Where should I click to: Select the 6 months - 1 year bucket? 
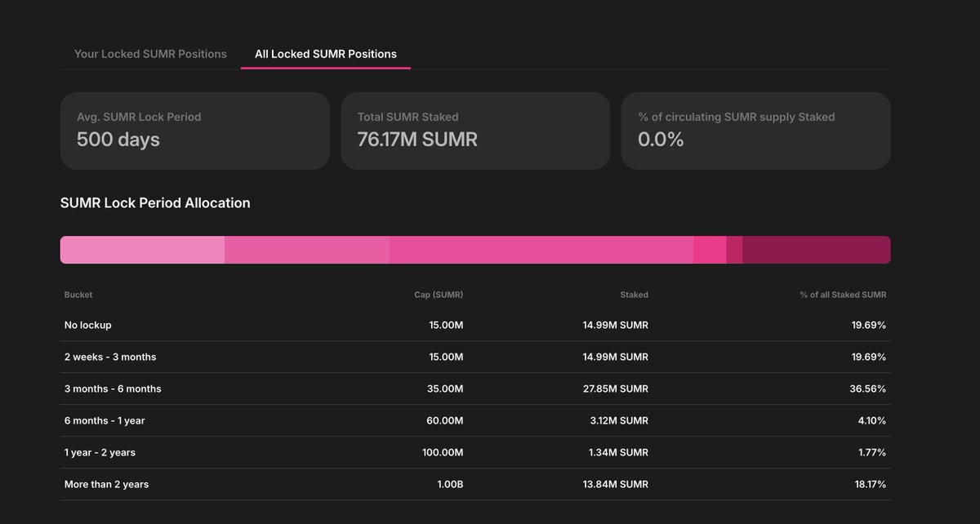click(x=105, y=420)
